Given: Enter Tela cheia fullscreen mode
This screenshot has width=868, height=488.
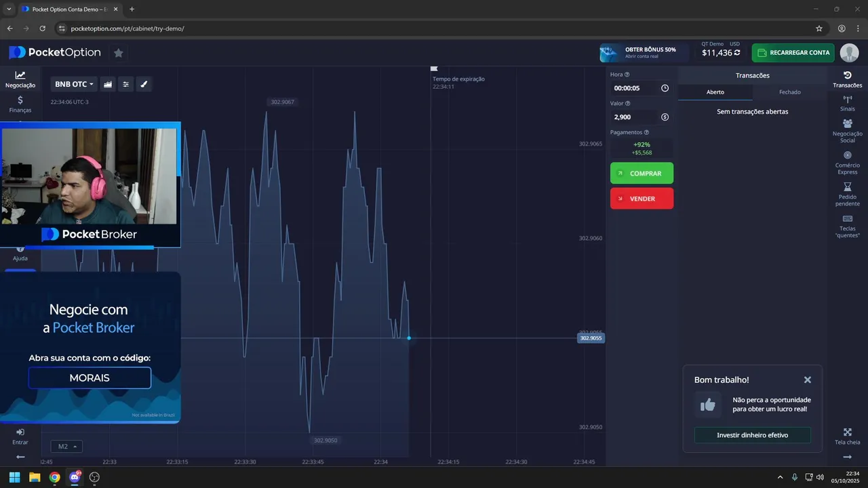Looking at the screenshot, I should [847, 436].
